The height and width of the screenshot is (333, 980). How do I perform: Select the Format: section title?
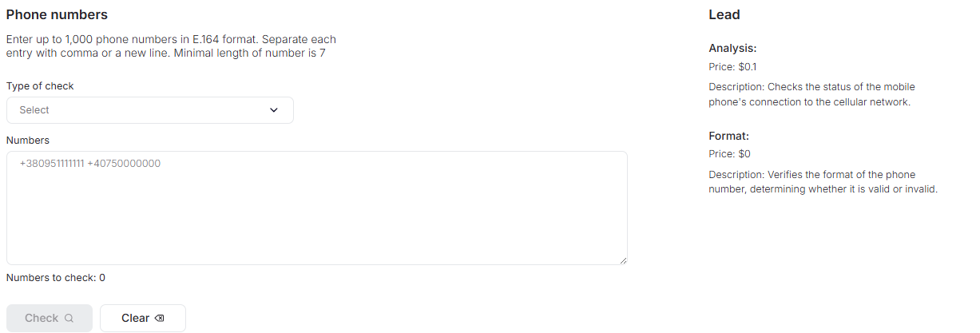click(728, 136)
